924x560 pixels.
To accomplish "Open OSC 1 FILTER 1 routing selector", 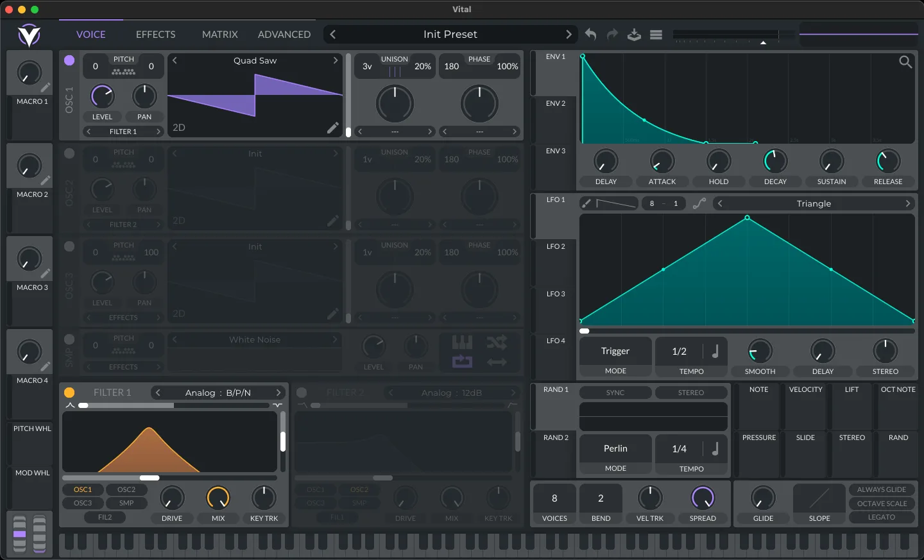I will pos(123,132).
